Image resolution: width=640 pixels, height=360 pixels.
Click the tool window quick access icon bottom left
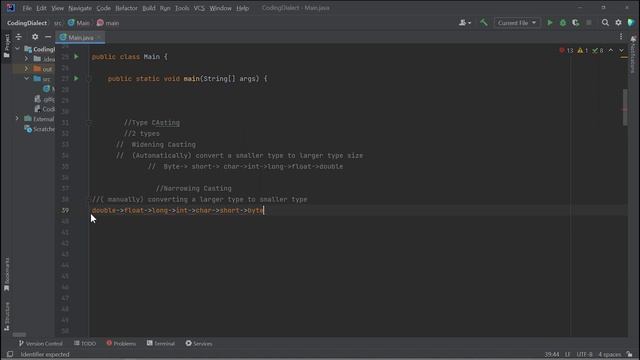10,354
